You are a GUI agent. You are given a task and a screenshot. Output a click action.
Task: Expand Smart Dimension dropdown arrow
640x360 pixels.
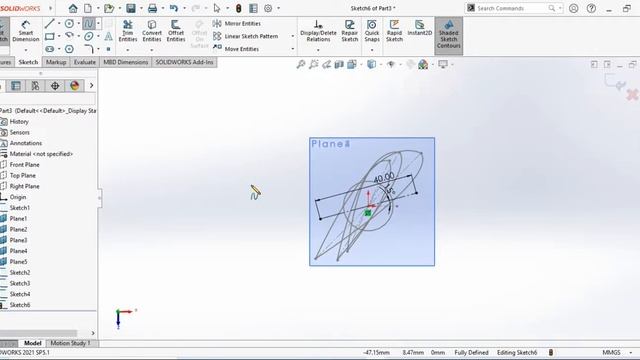pyautogui.click(x=26, y=50)
